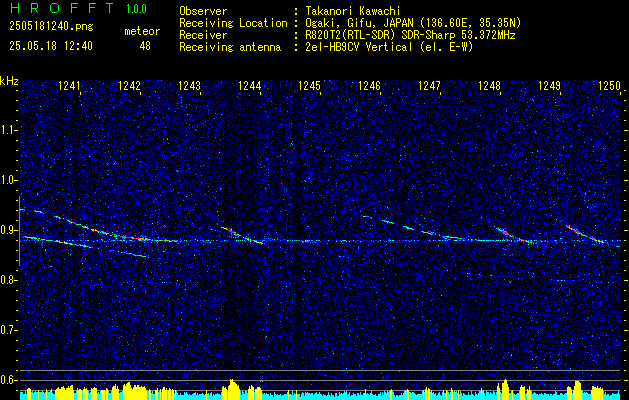Click the meteor label
This screenshot has width=629, height=400.
[142, 31]
